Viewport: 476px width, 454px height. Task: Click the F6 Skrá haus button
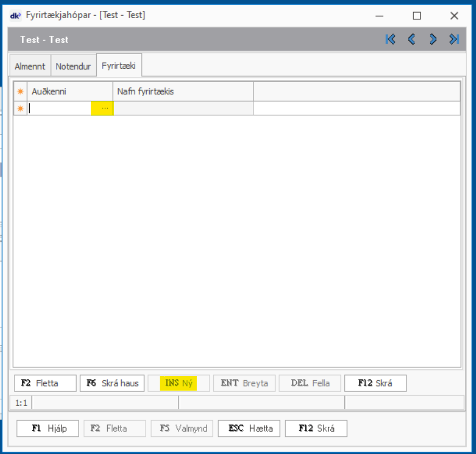(x=112, y=383)
